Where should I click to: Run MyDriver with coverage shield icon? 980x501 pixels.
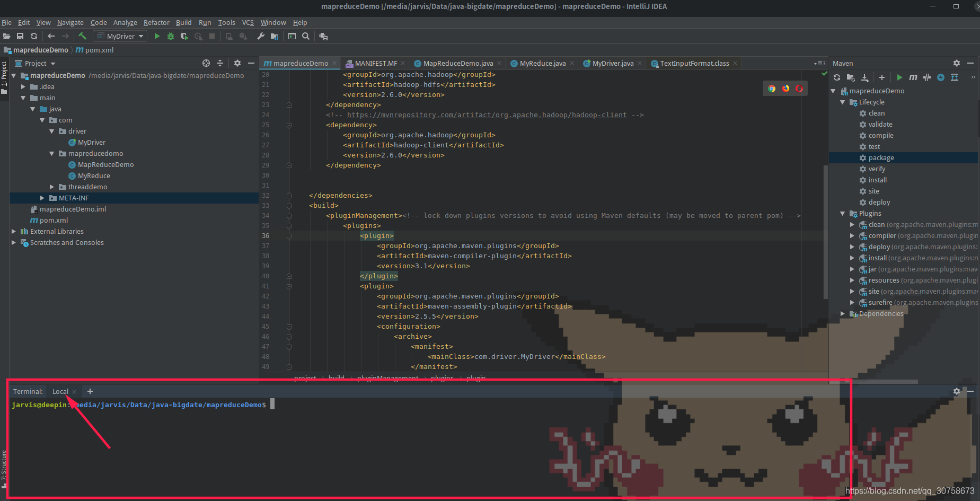pyautogui.click(x=184, y=36)
